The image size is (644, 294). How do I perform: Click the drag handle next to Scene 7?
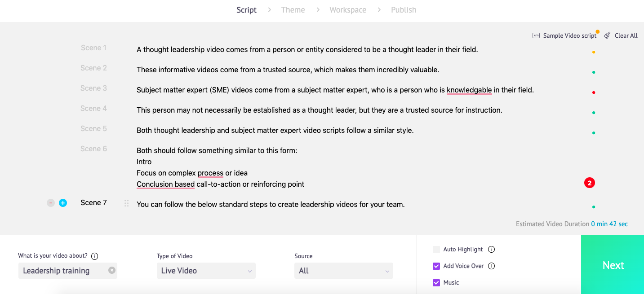tap(126, 203)
